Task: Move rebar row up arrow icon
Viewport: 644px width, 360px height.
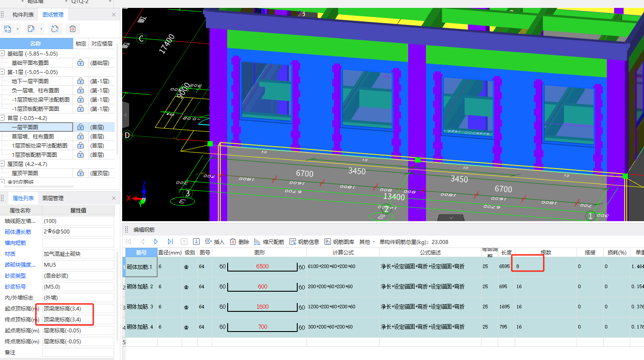Action: 184,242
